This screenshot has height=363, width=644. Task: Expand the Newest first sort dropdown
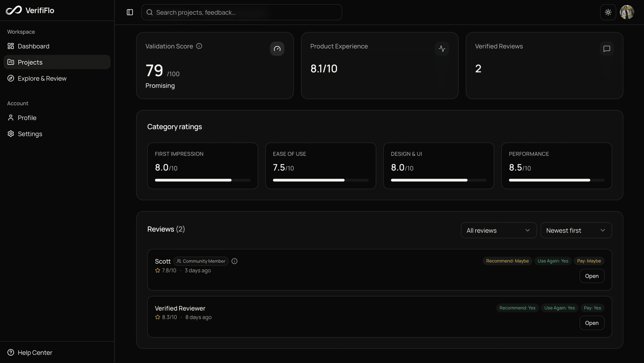tap(576, 230)
